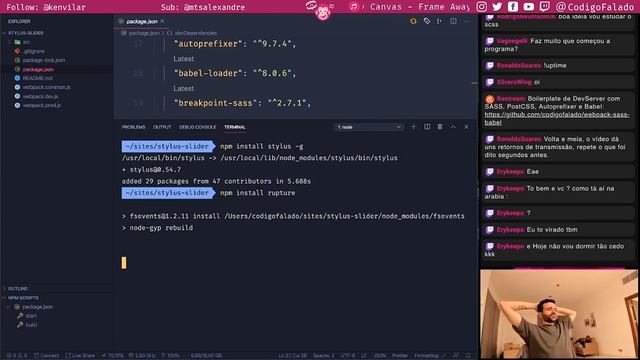
Task: Open the YouTube icon in stream banner
Action: 529,7
